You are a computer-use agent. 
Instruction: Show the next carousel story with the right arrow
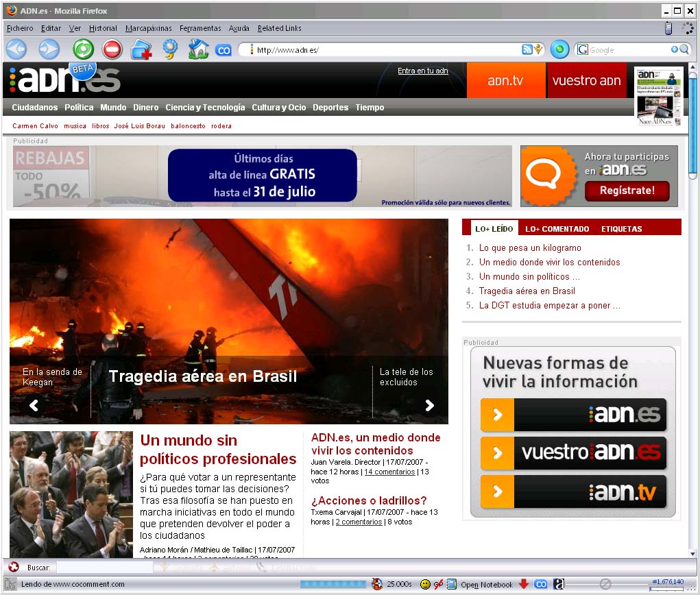[429, 405]
